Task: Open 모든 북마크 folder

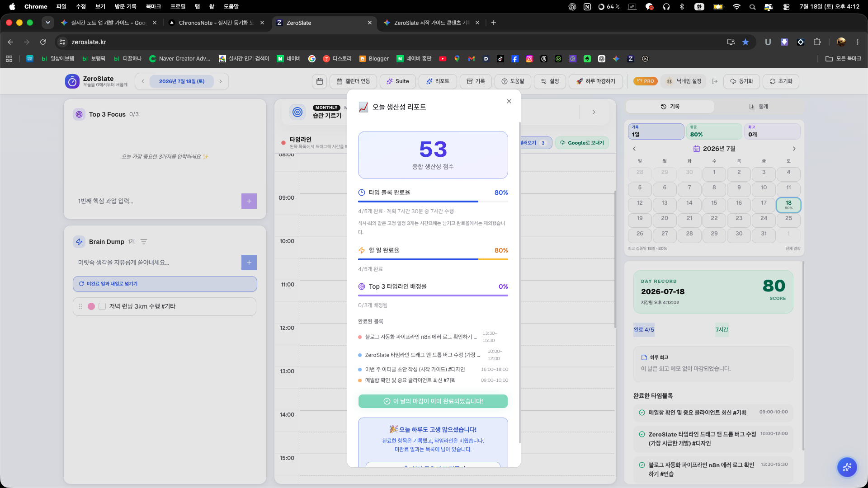Action: click(844, 59)
